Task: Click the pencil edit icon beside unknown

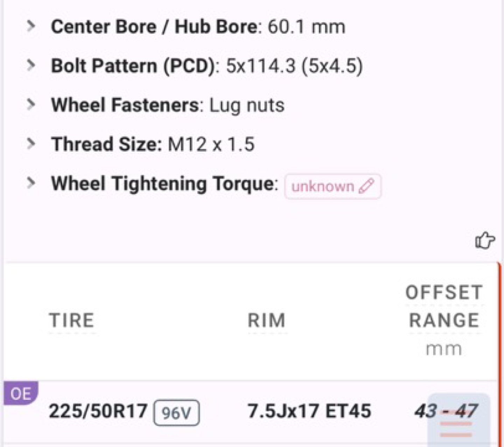Action: pos(366,186)
